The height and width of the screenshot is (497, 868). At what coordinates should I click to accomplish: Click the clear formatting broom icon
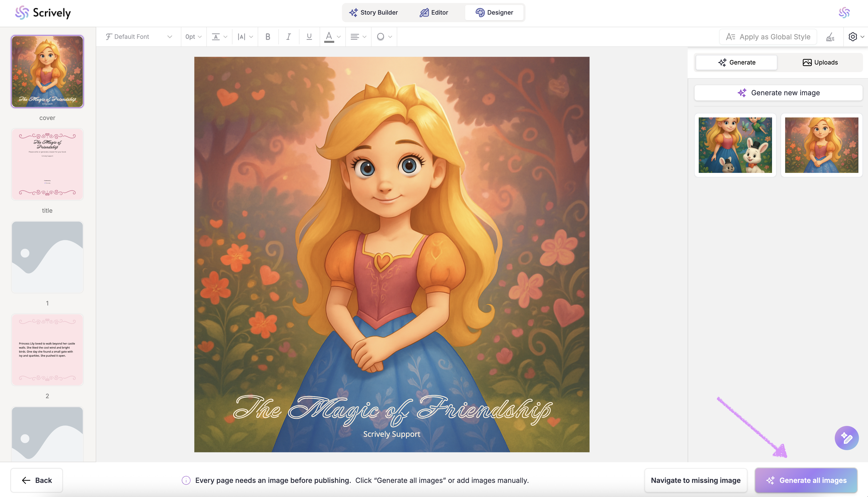click(830, 37)
